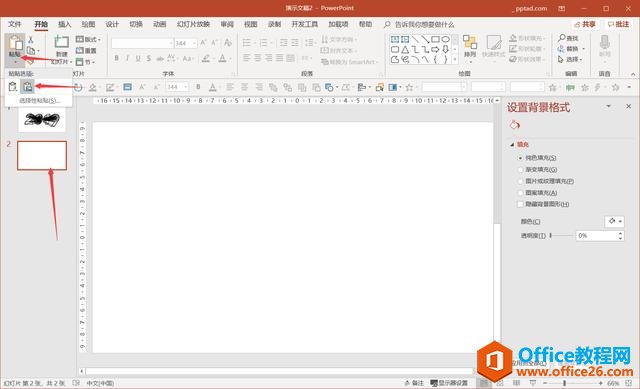Close the 设置背景格式 pane
The width and height of the screenshot is (640, 389).
point(628,106)
